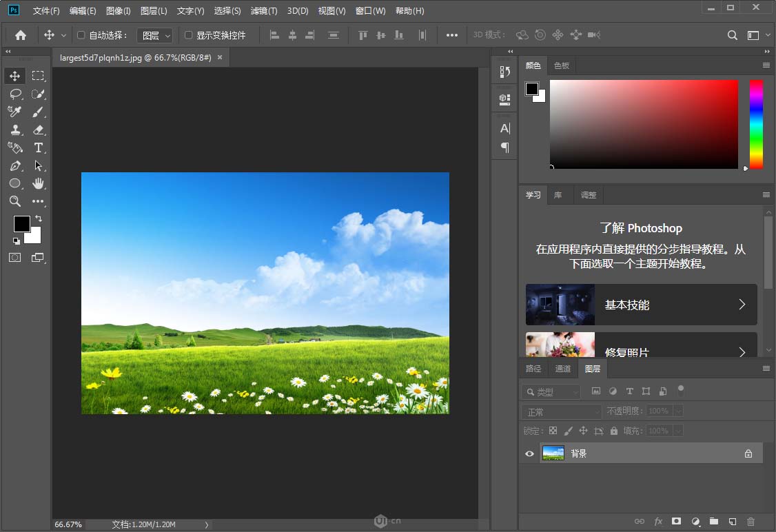The image size is (776, 532).
Task: Select the Move tool in the toolbox
Action: tap(15, 76)
